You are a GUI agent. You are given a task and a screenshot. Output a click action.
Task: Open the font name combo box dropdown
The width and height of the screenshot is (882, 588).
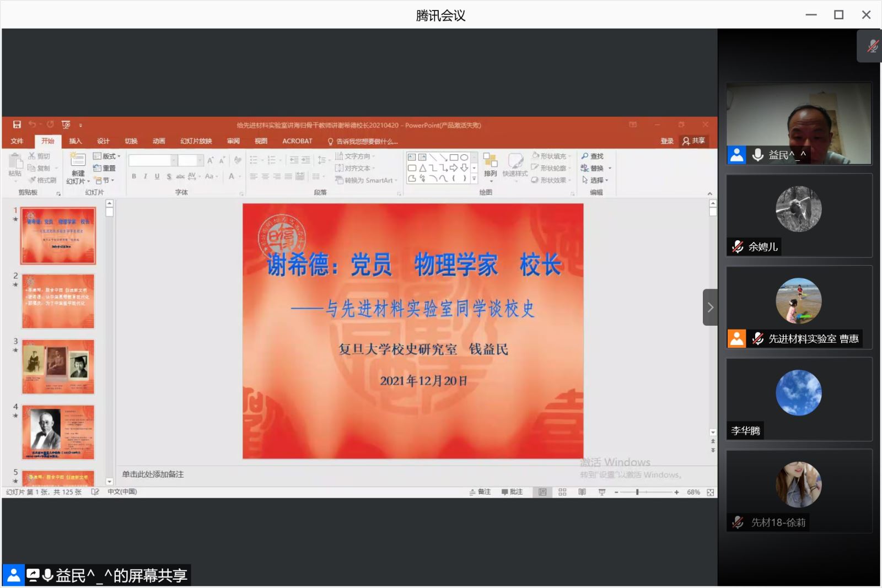click(x=174, y=160)
